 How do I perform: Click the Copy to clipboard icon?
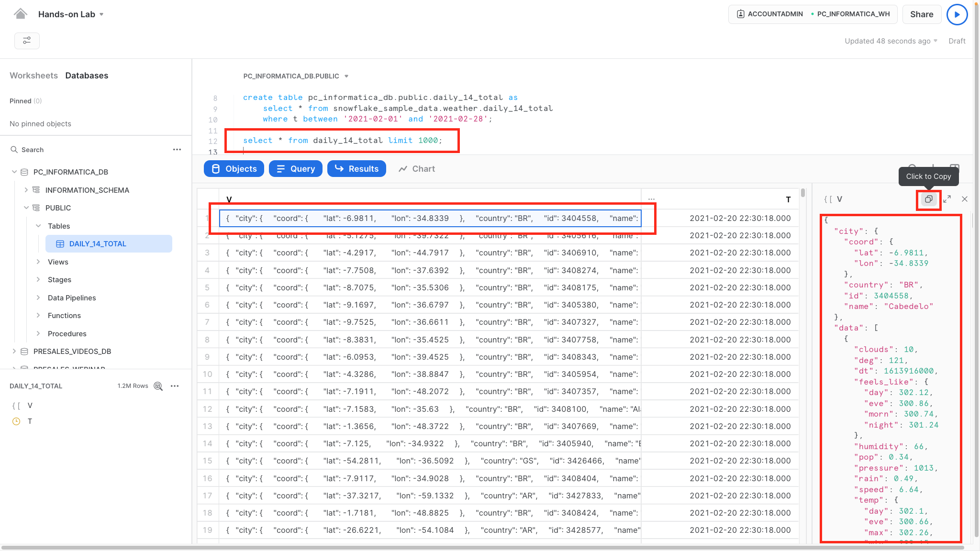[929, 199]
